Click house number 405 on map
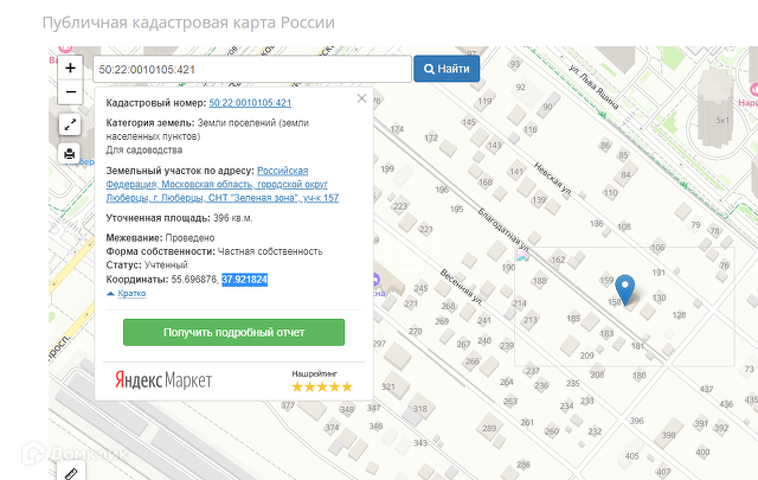The height and width of the screenshot is (480, 758). click(x=632, y=456)
